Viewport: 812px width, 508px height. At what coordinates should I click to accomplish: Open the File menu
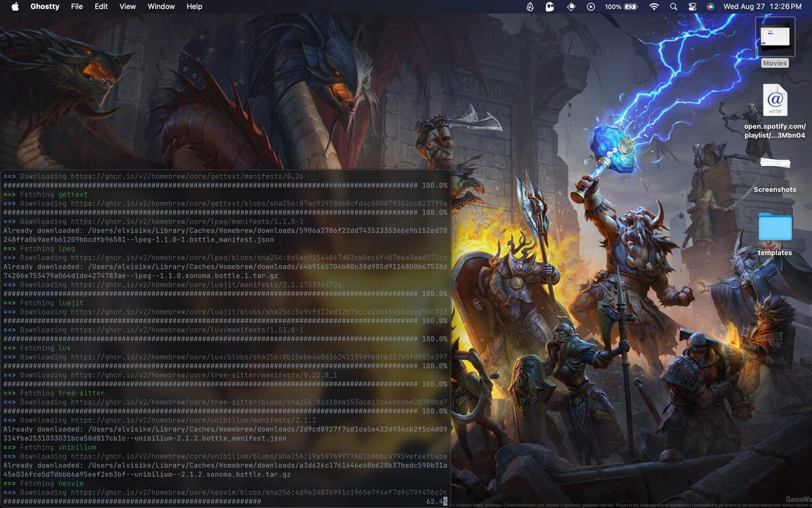76,7
